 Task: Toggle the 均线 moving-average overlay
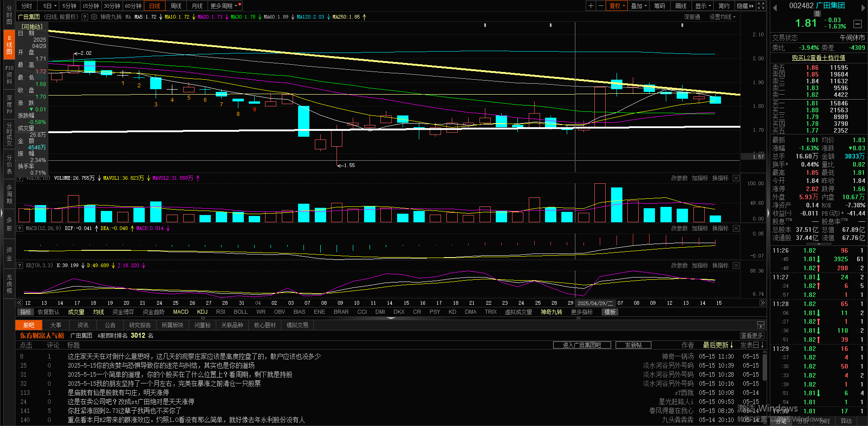point(98,312)
